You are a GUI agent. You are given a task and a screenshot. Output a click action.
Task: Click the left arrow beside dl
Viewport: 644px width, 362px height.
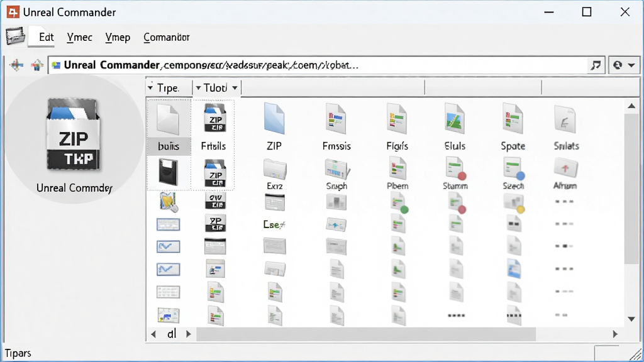click(153, 334)
